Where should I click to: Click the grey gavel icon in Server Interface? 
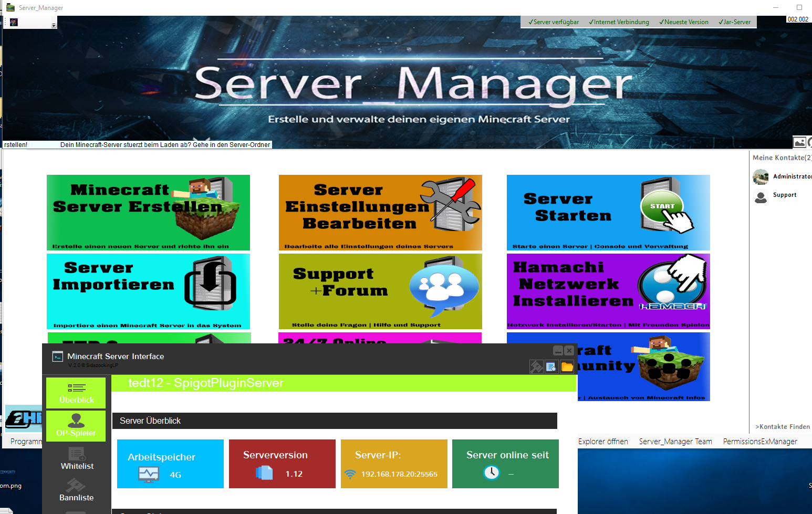(x=536, y=366)
